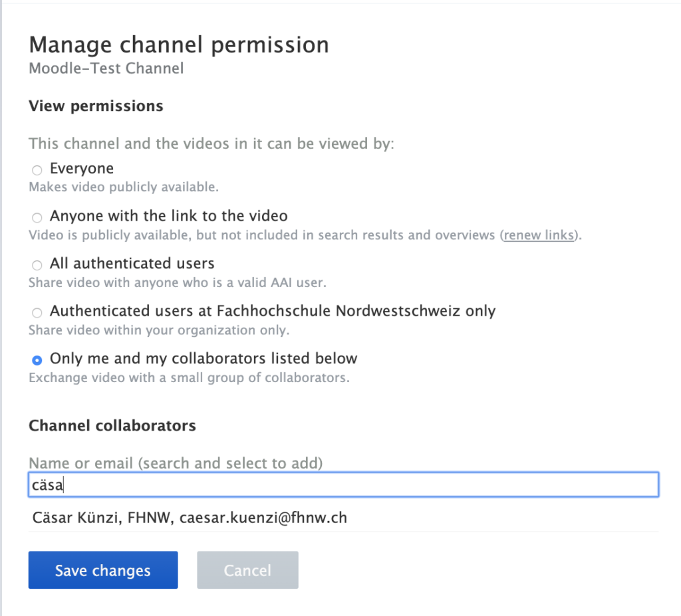Click 'Only me and my collaborators listed below' label

204,359
